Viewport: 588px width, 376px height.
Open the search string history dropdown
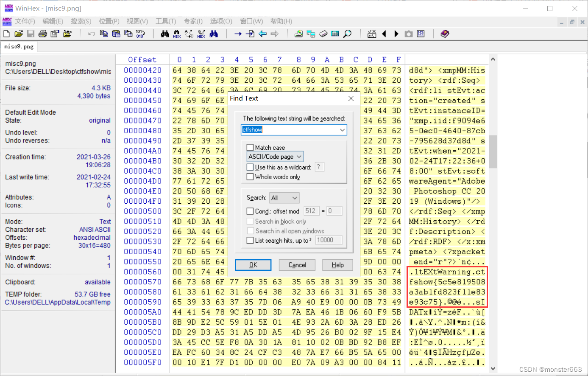click(342, 130)
